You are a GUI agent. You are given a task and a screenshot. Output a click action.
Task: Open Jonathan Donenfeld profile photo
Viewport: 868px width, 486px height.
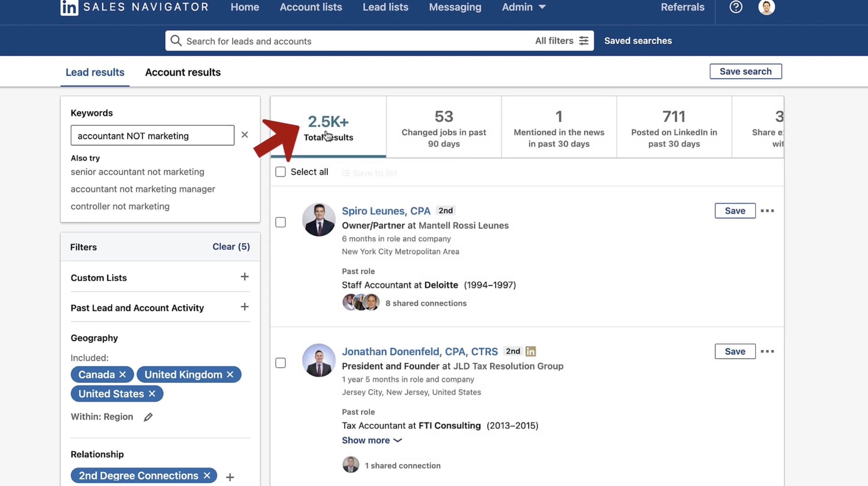(x=319, y=360)
